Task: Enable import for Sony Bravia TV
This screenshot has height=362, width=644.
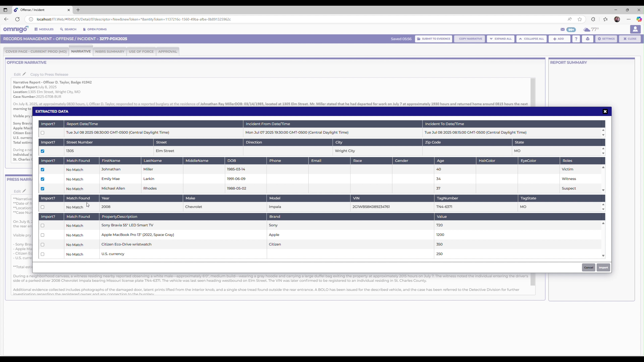Action: point(42,225)
